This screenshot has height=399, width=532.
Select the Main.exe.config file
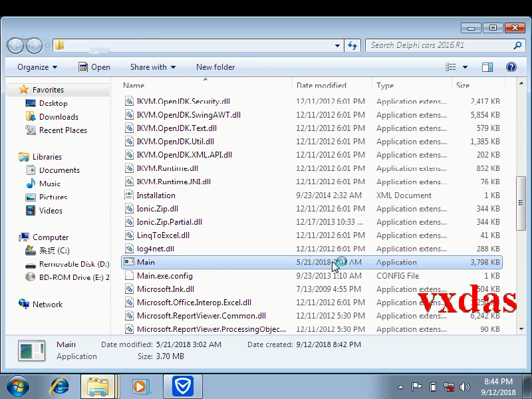(x=166, y=275)
